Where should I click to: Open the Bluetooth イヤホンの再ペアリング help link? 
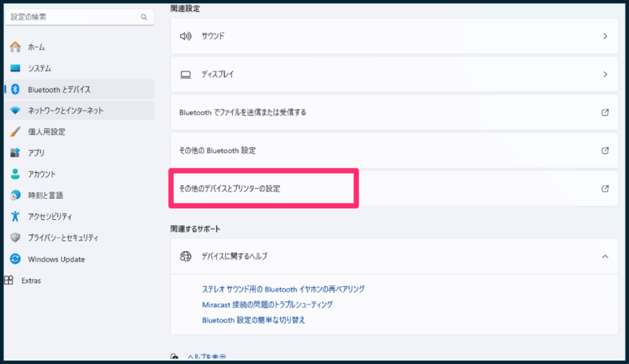[283, 289]
